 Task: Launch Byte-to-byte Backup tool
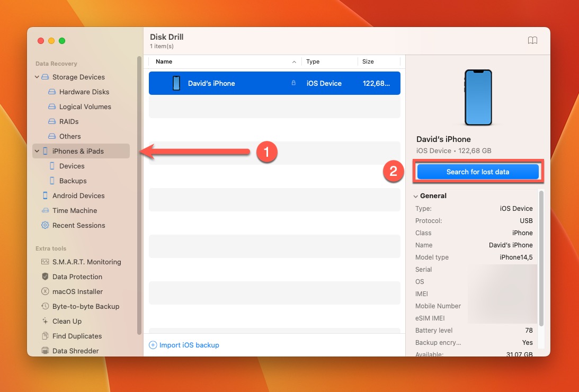pyautogui.click(x=86, y=306)
